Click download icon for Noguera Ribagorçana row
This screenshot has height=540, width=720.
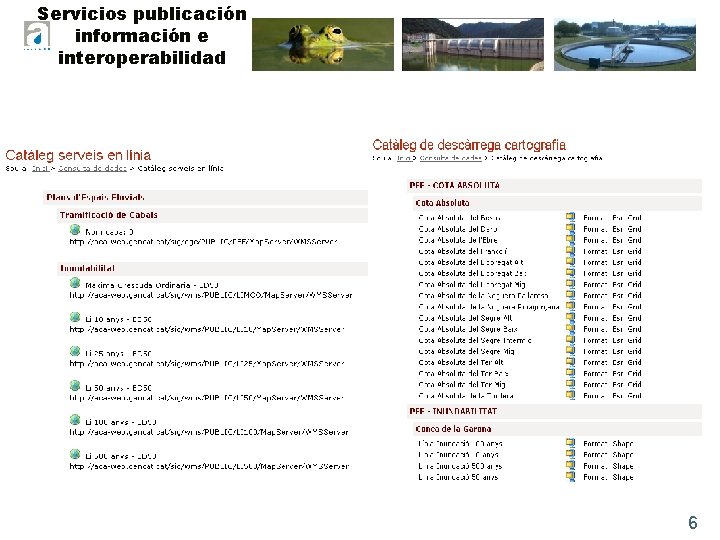[x=570, y=306]
